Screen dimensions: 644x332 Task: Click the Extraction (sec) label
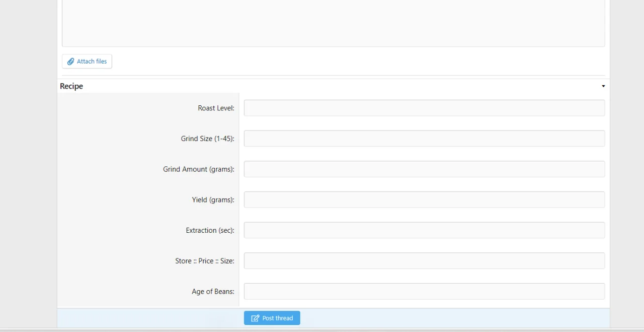pos(210,230)
